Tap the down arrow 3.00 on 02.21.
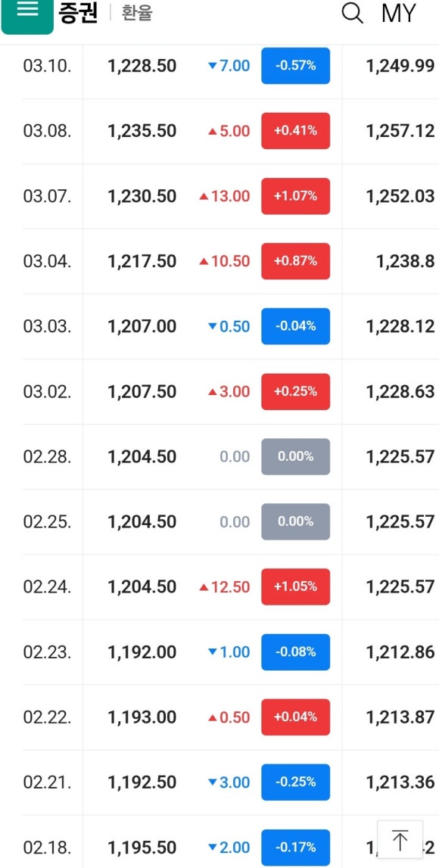Viewport: 439px width, 868px height. pos(229,782)
